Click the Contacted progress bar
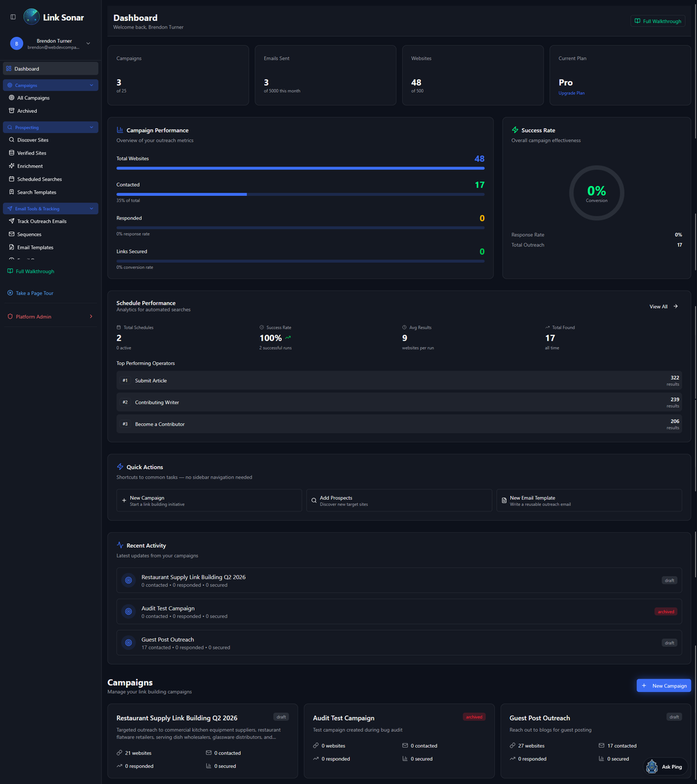This screenshot has height=784, width=697. click(x=300, y=194)
